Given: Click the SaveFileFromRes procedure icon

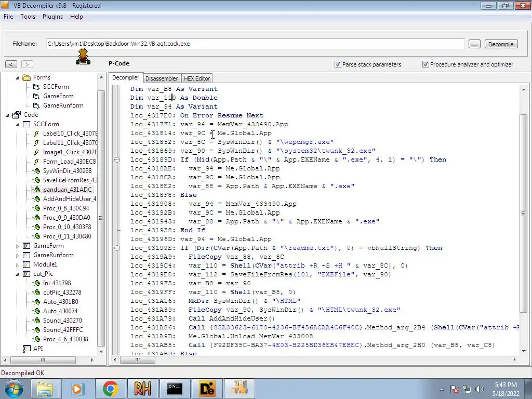Looking at the screenshot, I should tap(36, 180).
